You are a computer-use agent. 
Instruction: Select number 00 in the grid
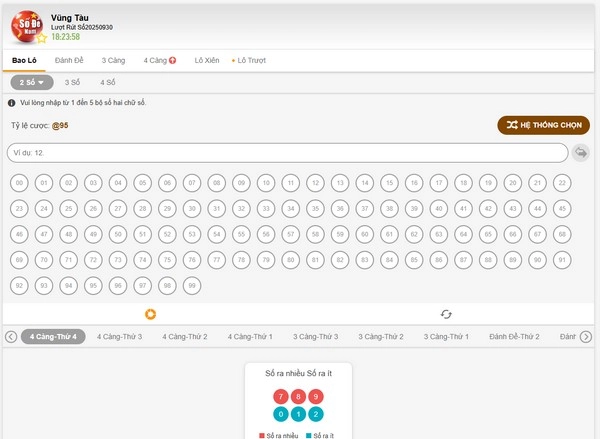coord(19,183)
